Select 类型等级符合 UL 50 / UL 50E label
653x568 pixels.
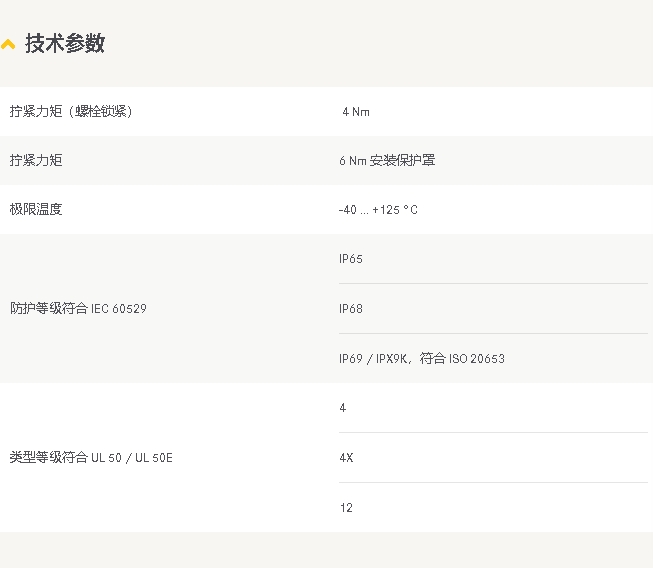tap(91, 457)
